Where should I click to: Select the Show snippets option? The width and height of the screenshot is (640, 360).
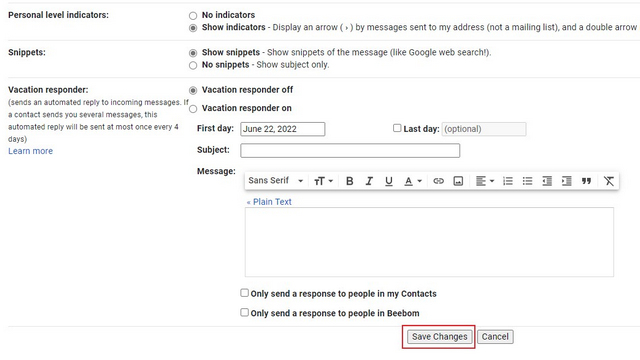click(193, 53)
